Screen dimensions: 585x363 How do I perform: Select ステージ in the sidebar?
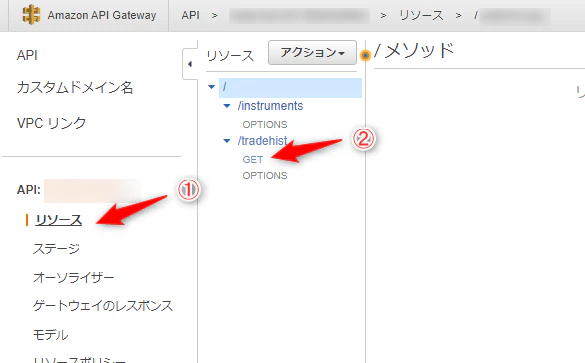tap(56, 248)
